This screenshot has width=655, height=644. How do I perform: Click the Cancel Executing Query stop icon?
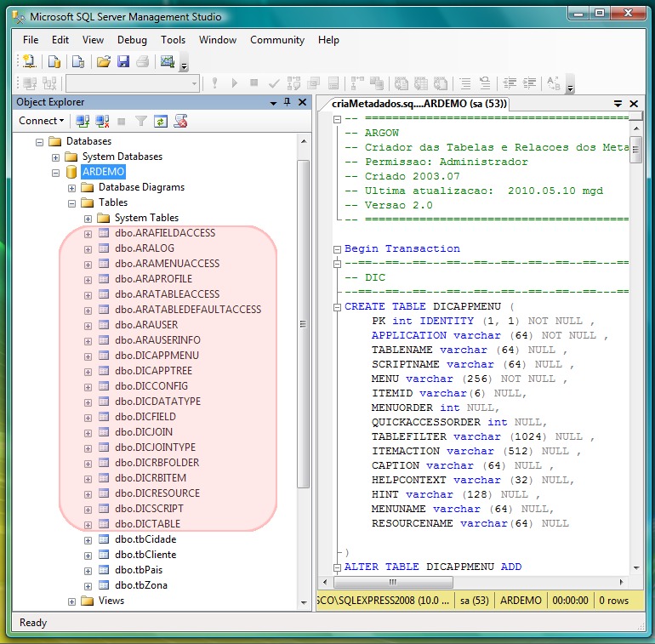click(253, 83)
